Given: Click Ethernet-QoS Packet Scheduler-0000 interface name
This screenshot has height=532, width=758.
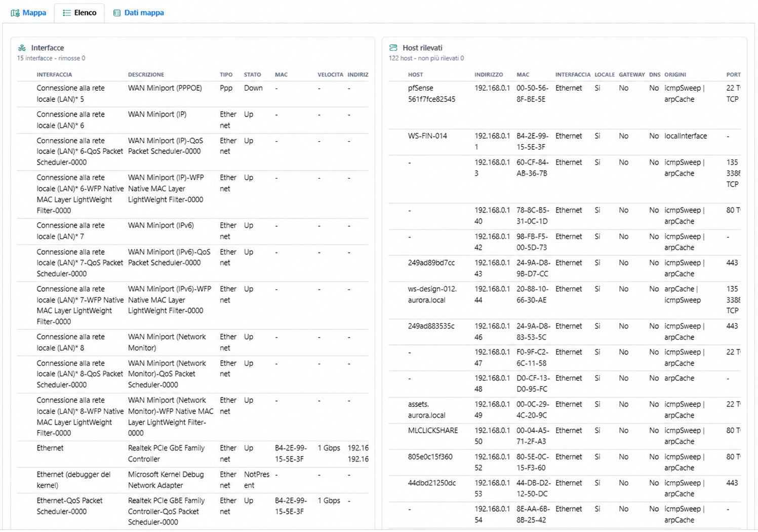Looking at the screenshot, I should (69, 506).
